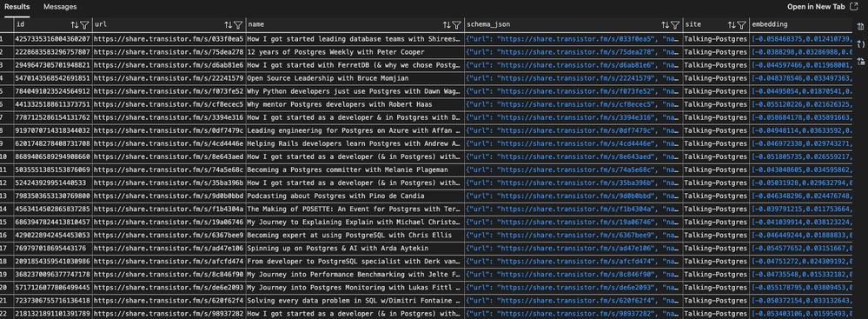The image size is (868, 319).
Task: Open embedding cell starting -0.050372154
Action: [x=800, y=302]
